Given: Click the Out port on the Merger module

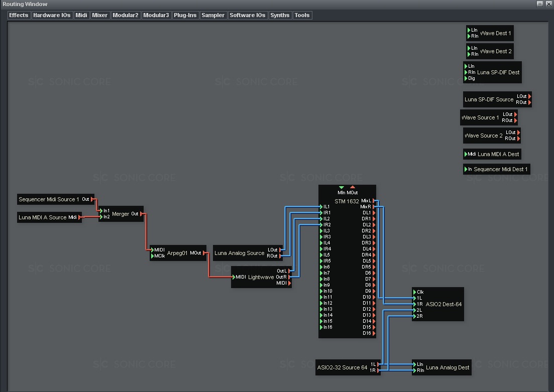Looking at the screenshot, I should (x=141, y=214).
